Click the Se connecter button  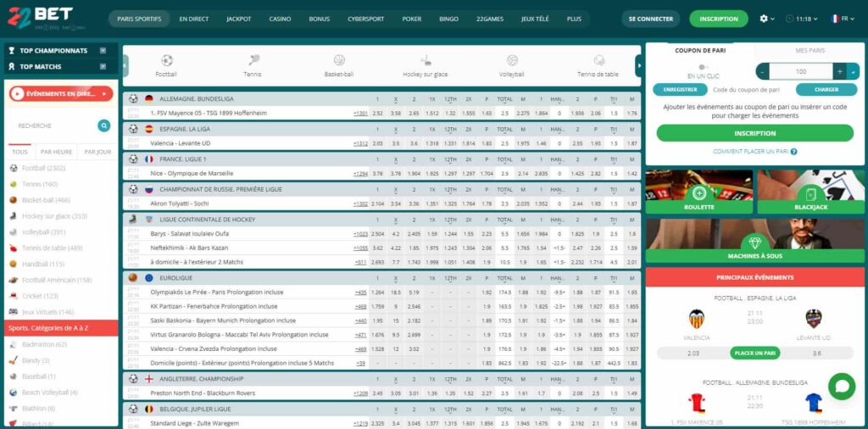tap(651, 19)
